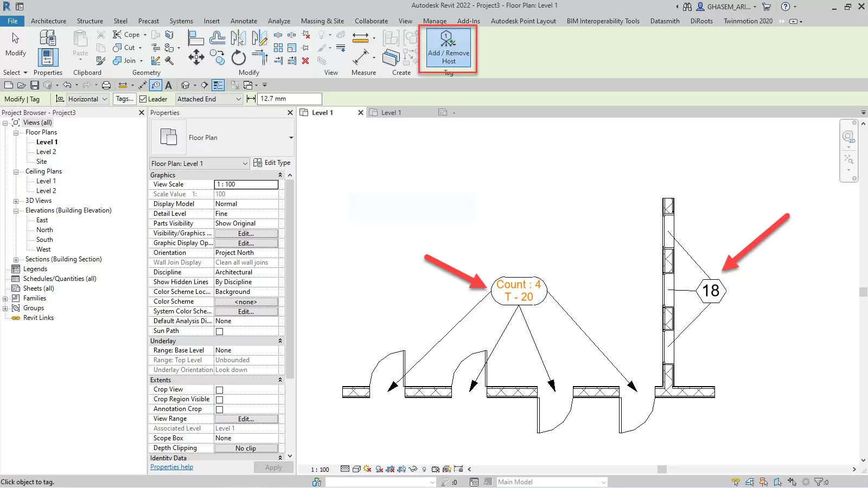The image size is (868, 488).
Task: Uncheck the Leader checkbox
Action: click(143, 99)
